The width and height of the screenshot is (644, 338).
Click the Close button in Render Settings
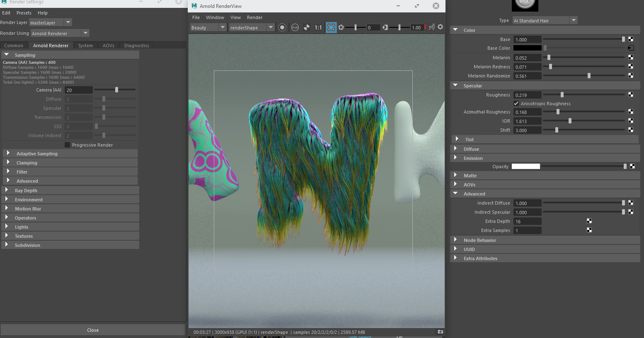click(93, 330)
